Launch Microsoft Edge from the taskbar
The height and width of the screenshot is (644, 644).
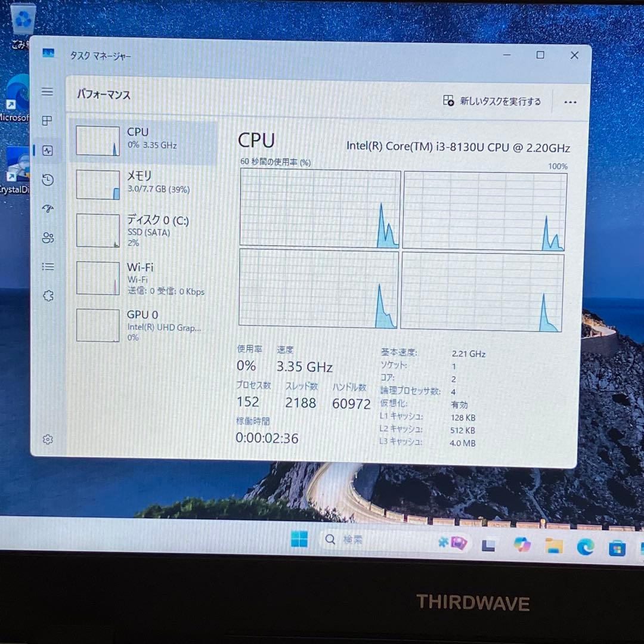tap(586, 546)
